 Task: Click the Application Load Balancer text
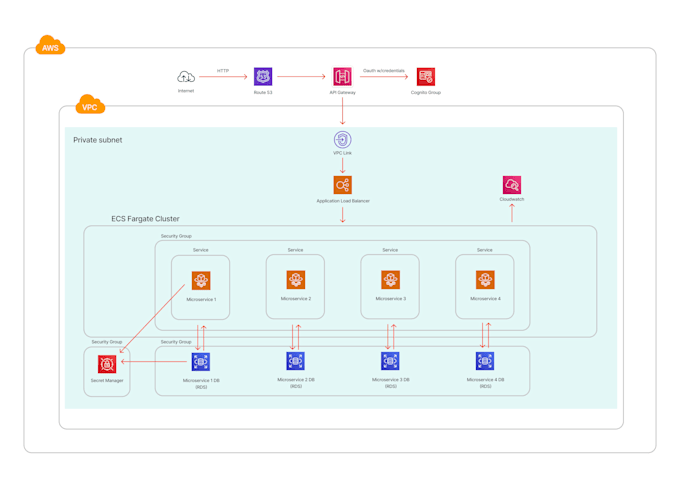(343, 201)
